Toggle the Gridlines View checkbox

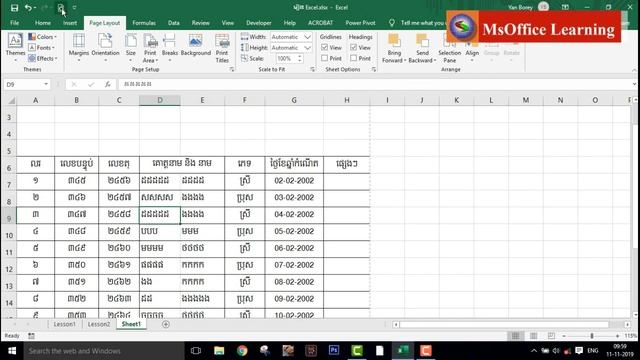324,47
